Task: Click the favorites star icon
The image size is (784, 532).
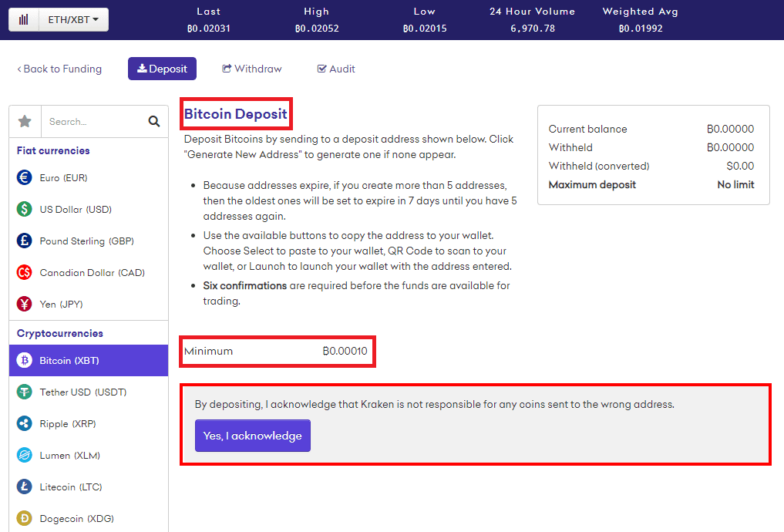Action: (25, 122)
